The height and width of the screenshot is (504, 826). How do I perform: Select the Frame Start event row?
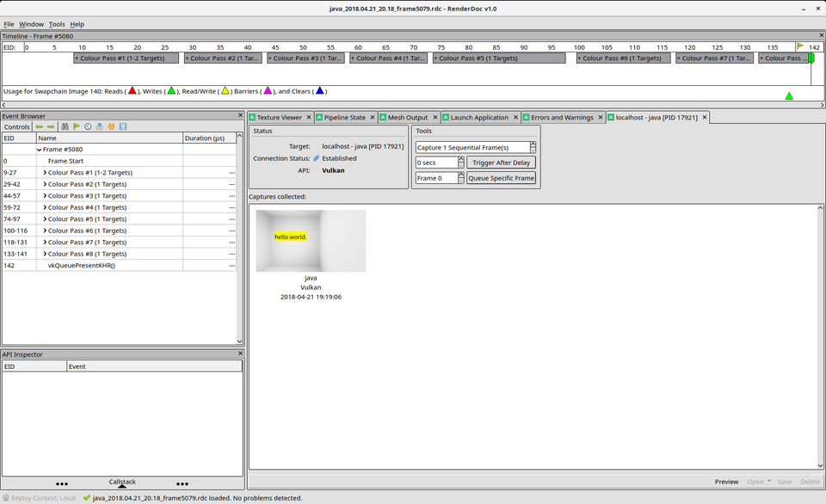[x=119, y=161]
